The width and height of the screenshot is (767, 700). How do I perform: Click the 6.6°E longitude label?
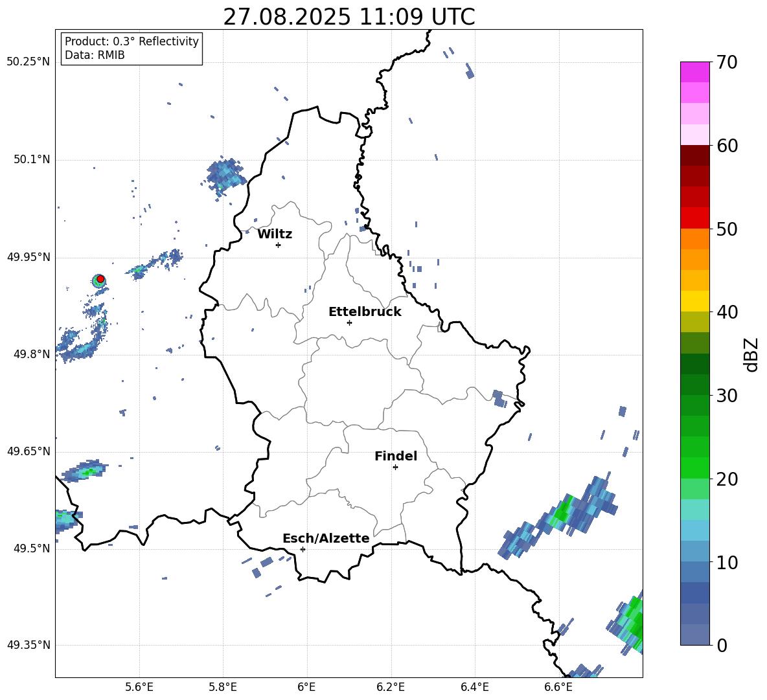coord(558,687)
